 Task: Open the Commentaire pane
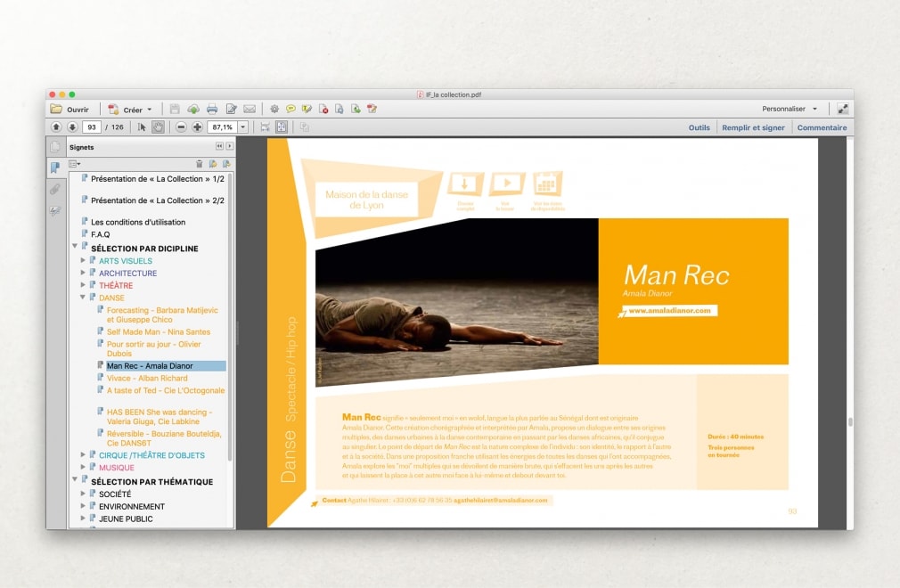(822, 127)
